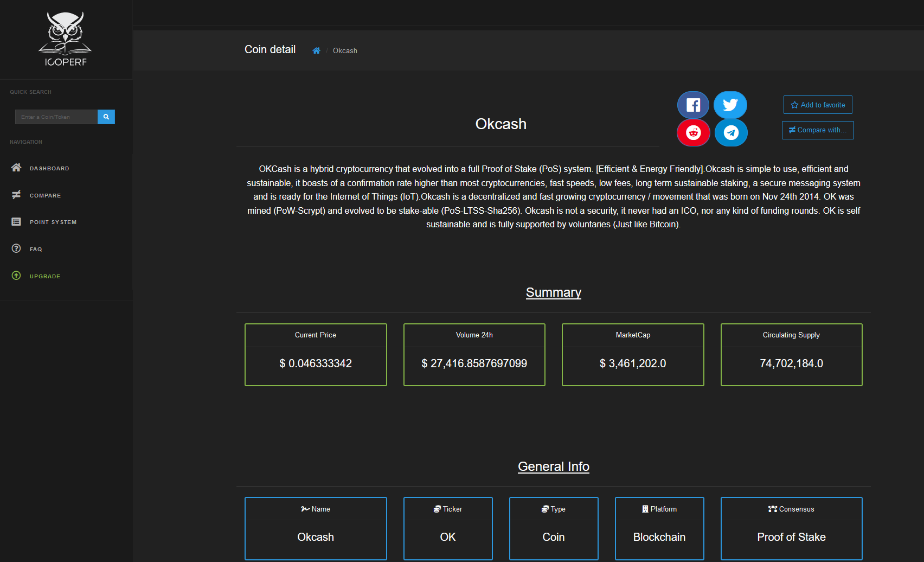Click the Compare with... button
The image size is (924, 562).
point(818,130)
